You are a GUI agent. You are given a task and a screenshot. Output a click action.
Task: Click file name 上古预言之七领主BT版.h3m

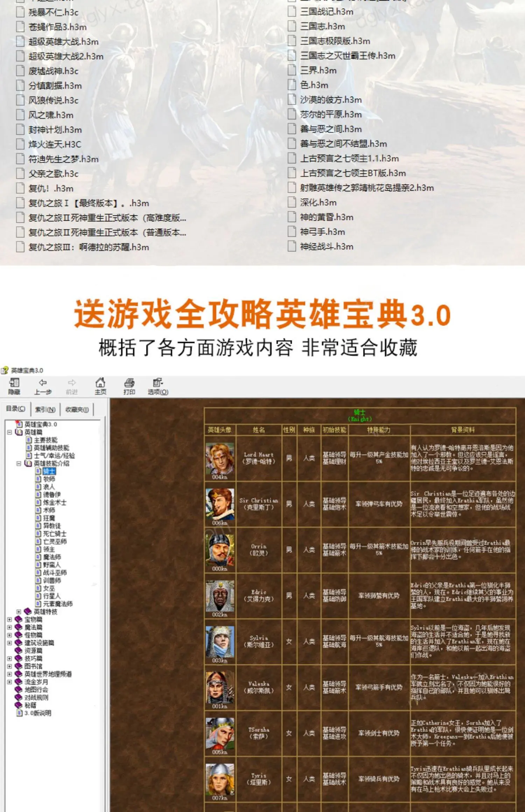(x=353, y=173)
